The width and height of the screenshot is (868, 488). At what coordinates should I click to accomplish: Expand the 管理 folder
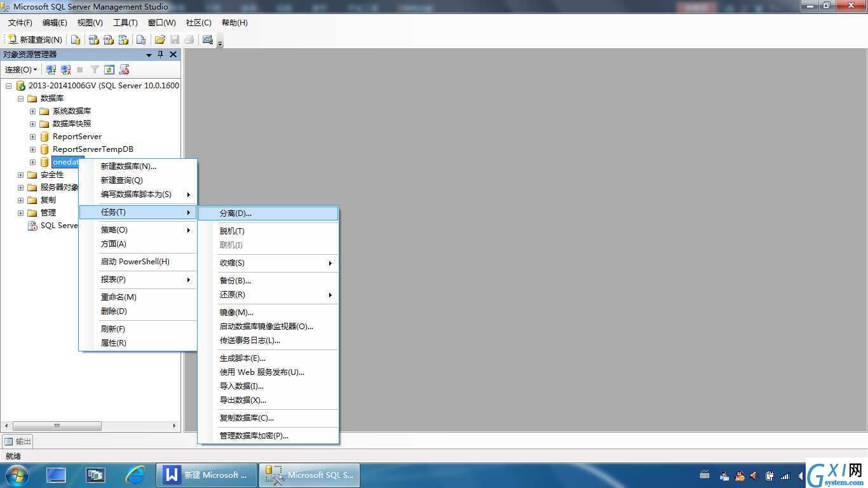20,213
